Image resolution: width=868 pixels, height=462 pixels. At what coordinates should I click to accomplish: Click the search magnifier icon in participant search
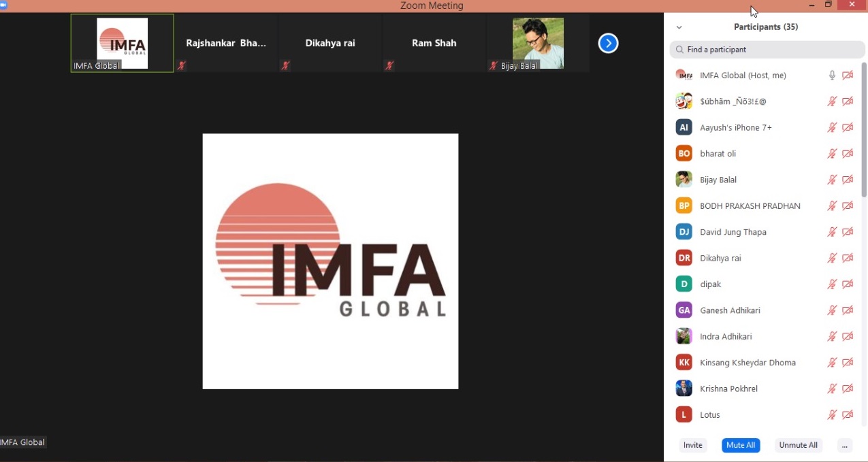click(679, 50)
